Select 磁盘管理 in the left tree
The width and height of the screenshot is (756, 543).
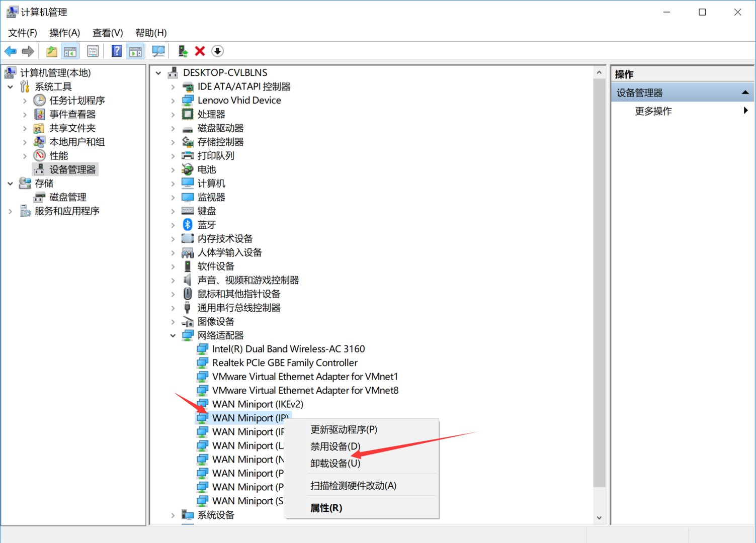(x=67, y=197)
